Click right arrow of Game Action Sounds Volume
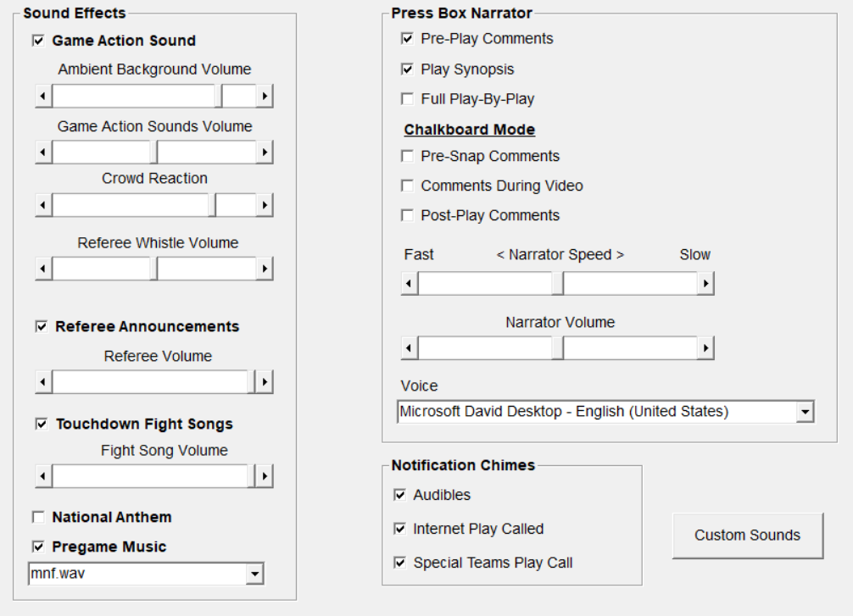 coord(265,153)
